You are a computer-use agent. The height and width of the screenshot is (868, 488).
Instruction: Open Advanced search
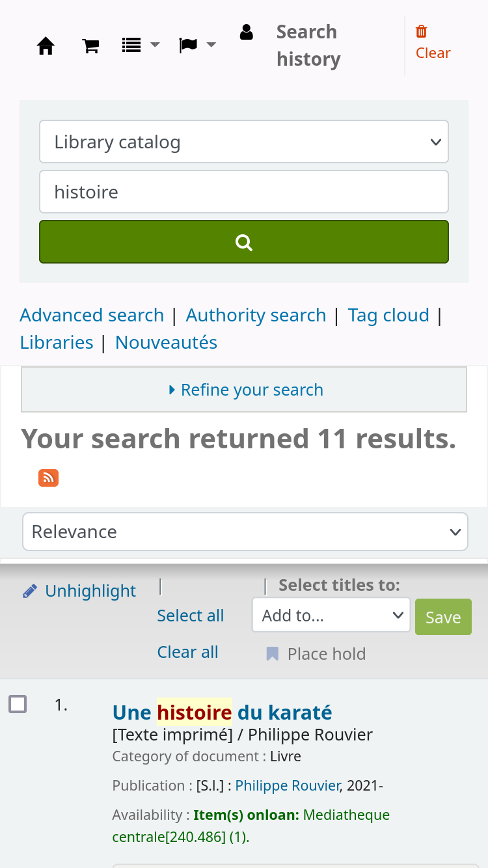[92, 316]
